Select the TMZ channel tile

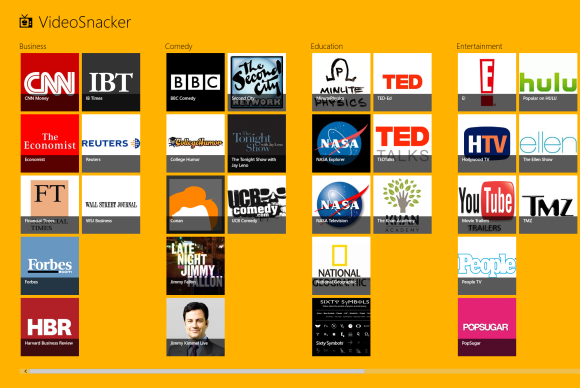tap(548, 205)
